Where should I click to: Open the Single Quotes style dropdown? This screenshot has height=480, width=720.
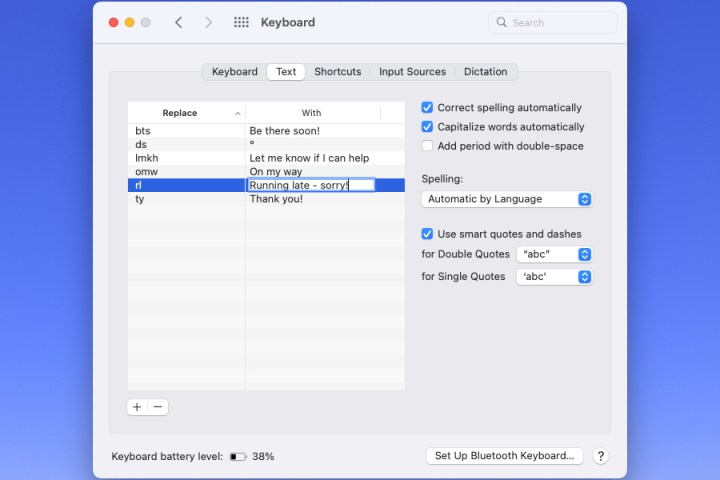[554, 277]
